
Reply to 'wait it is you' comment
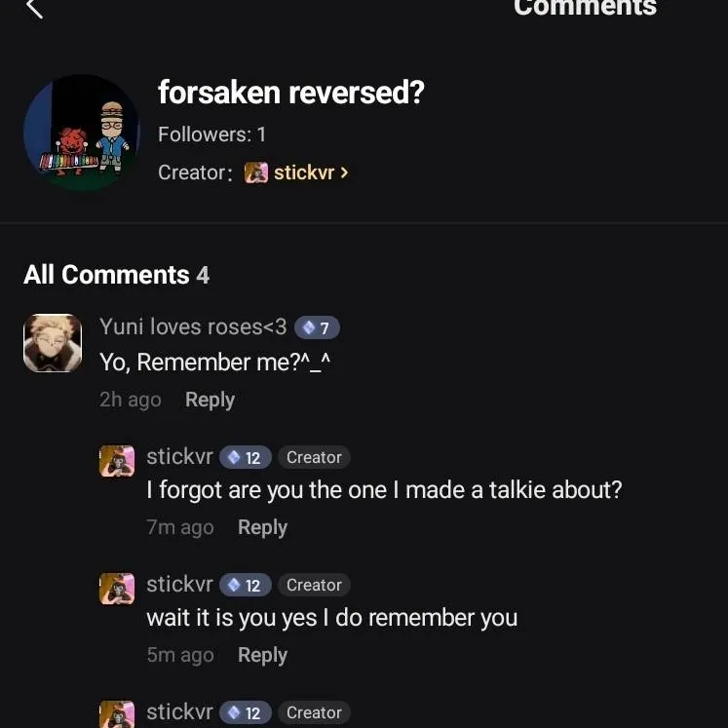(x=262, y=655)
